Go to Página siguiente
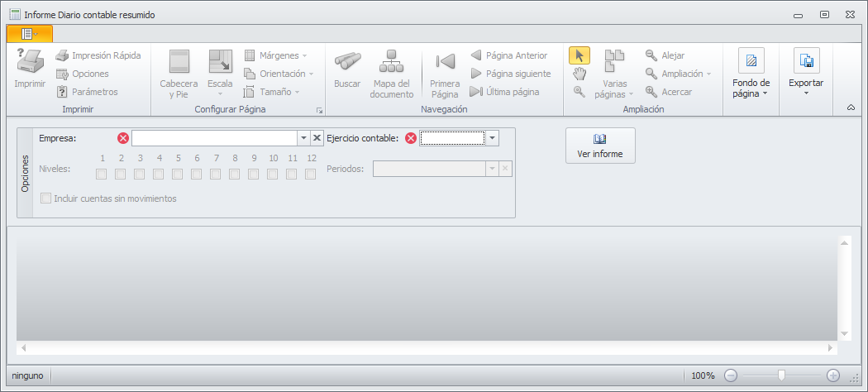This screenshot has width=868, height=392. [510, 74]
